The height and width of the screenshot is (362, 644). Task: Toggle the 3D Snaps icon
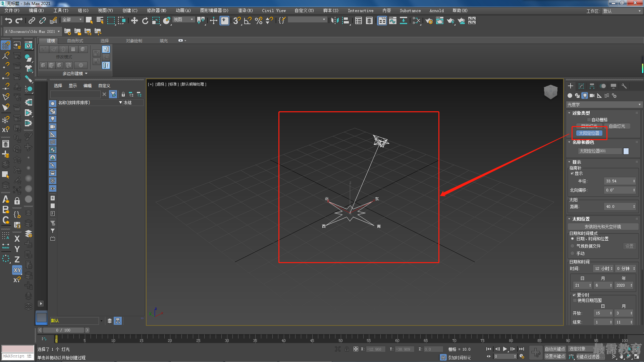(x=237, y=21)
